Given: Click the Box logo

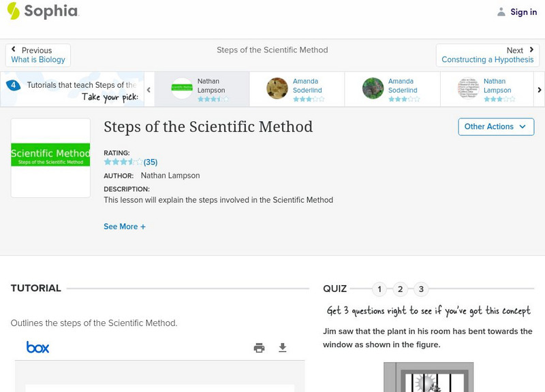Looking at the screenshot, I should (38, 348).
